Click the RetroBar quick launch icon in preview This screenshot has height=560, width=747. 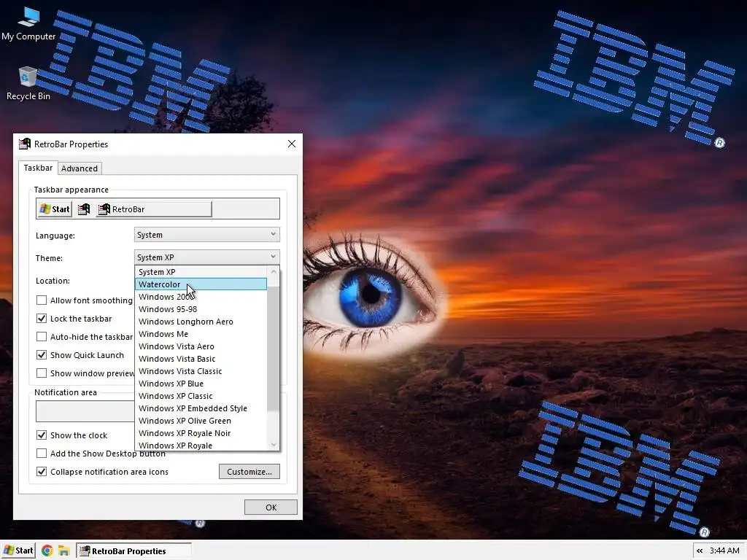tap(84, 209)
